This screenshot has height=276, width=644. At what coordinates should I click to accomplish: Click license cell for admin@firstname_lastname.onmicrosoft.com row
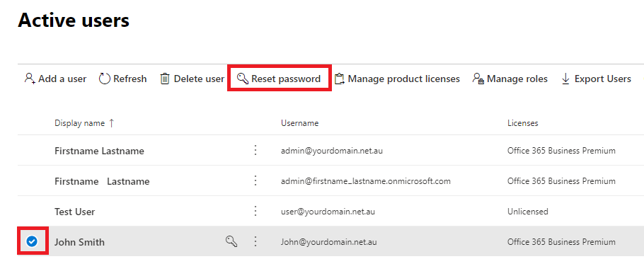[561, 181]
